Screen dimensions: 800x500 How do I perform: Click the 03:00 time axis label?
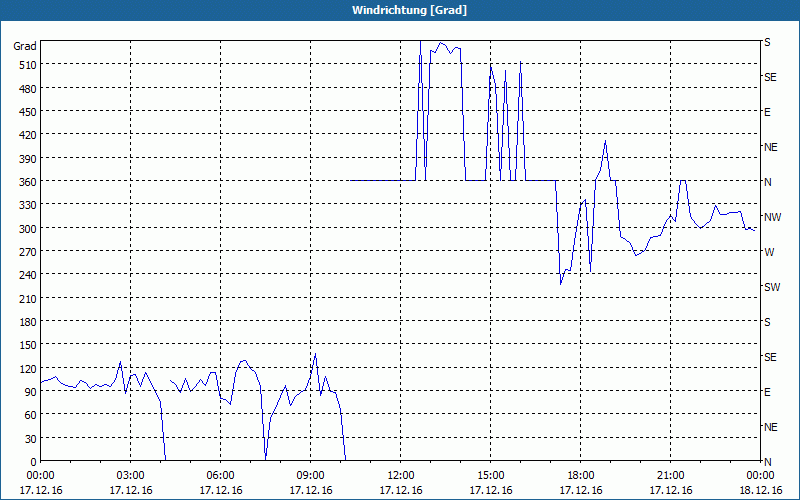(131, 476)
